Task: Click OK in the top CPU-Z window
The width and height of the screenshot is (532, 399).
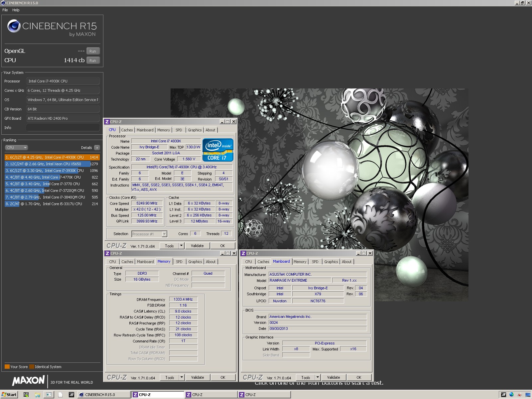Action: tap(222, 246)
